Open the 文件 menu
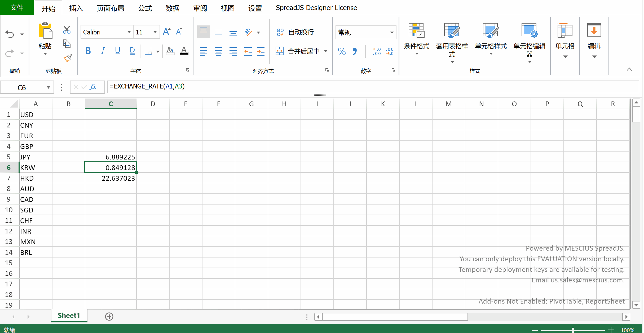This screenshot has height=333, width=644. point(17,7)
